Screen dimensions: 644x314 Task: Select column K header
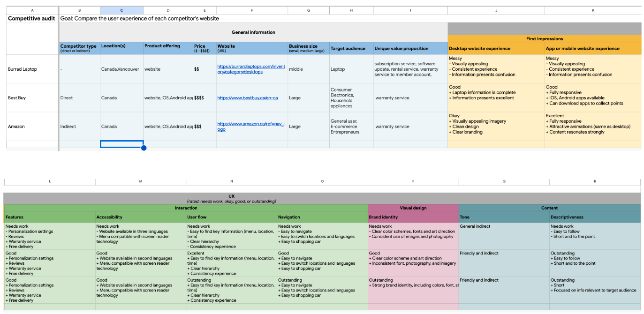[593, 10]
